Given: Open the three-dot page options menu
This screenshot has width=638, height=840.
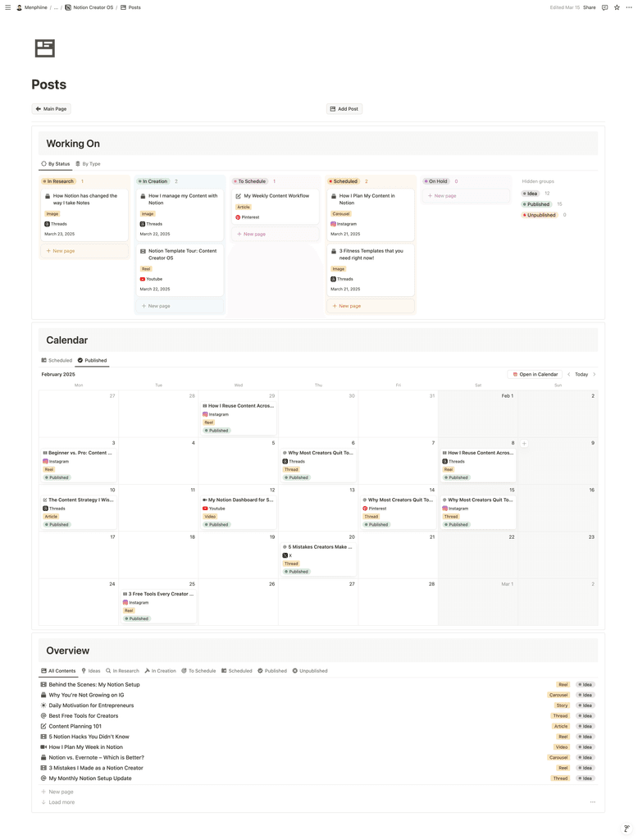Looking at the screenshot, I should pyautogui.click(x=629, y=7).
